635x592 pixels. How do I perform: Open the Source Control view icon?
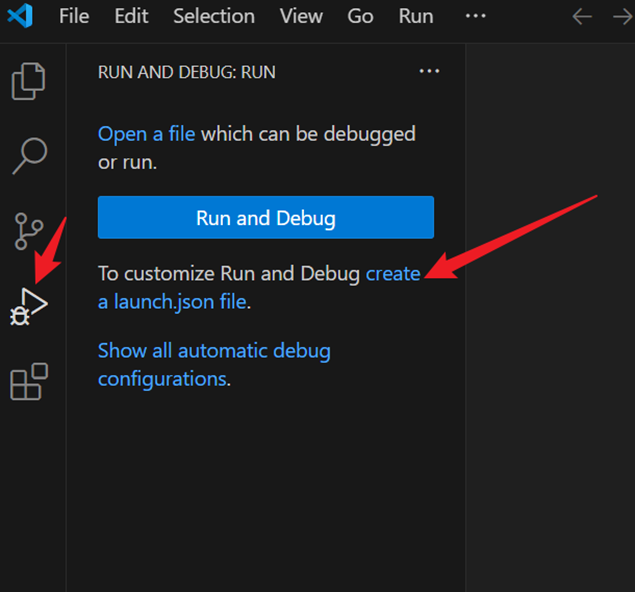[28, 231]
